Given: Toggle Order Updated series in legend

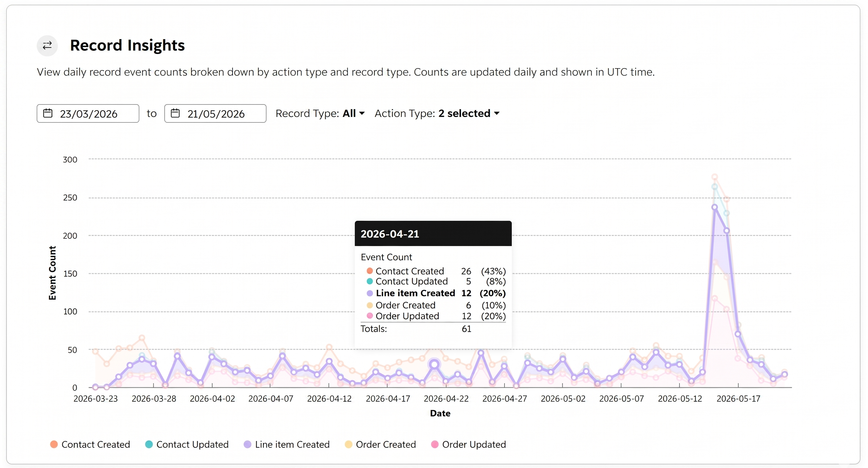Looking at the screenshot, I should (468, 445).
